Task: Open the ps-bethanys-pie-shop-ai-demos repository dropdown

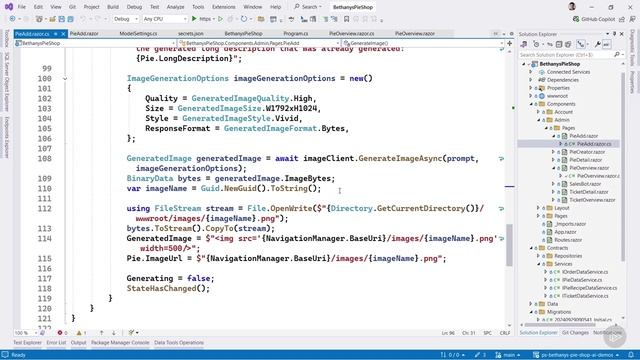Action: pyautogui.click(x=576, y=355)
